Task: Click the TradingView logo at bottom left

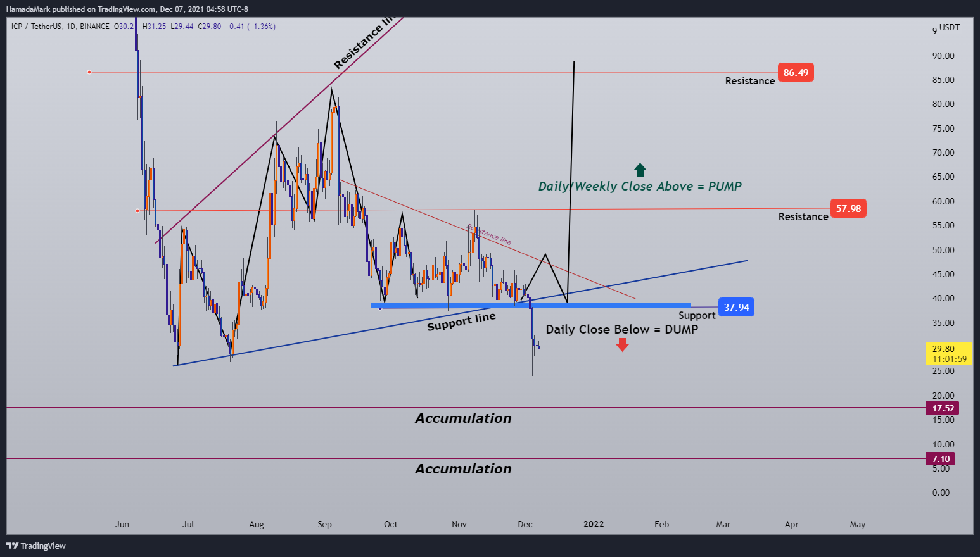Action: [x=36, y=546]
